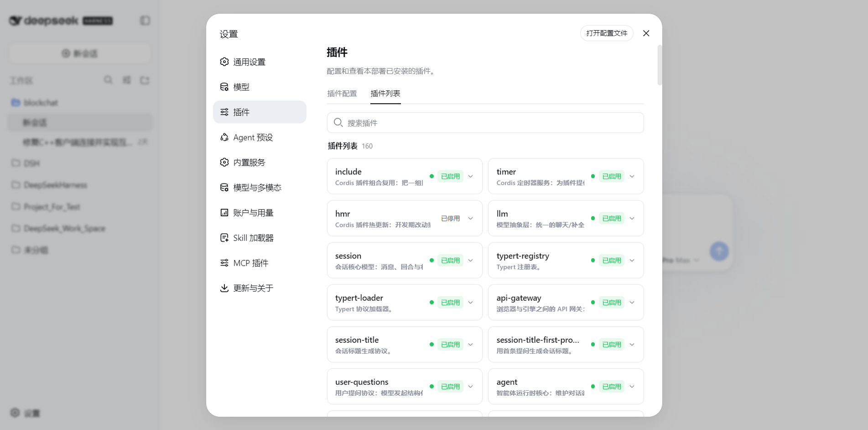Viewport: 868px width, 430px height.
Task: Toggle 已启用 status of agent plugin
Action: pyautogui.click(x=612, y=386)
